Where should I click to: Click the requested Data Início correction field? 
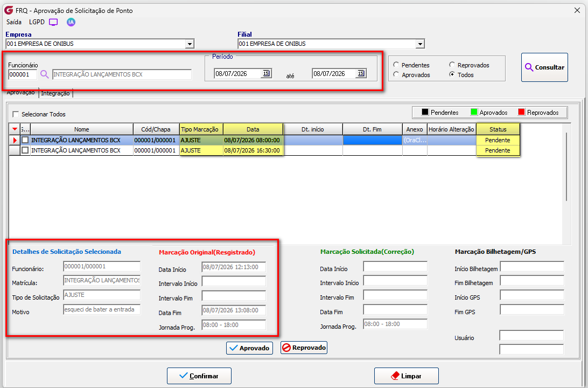pos(395,266)
